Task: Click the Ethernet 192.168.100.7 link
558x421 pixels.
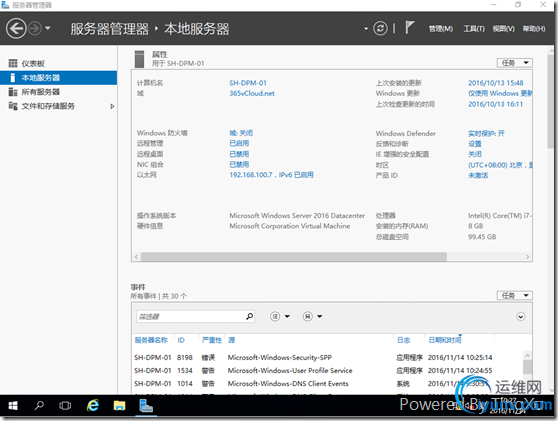Action: pyautogui.click(x=272, y=175)
